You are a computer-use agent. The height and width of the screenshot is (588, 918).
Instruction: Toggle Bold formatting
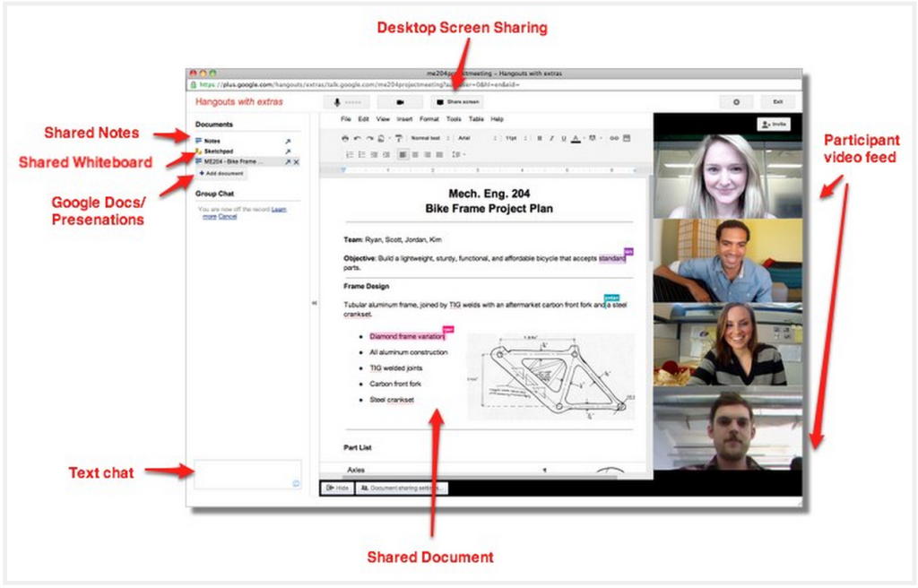coord(540,138)
